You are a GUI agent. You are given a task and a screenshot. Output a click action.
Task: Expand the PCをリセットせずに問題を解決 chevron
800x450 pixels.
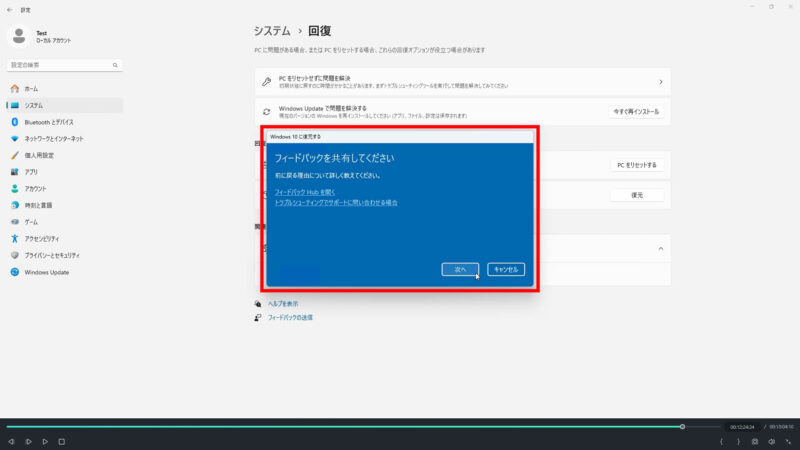click(x=660, y=81)
